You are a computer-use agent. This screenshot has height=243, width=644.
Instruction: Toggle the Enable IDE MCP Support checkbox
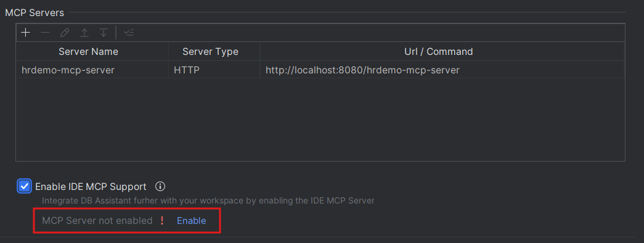pos(24,186)
